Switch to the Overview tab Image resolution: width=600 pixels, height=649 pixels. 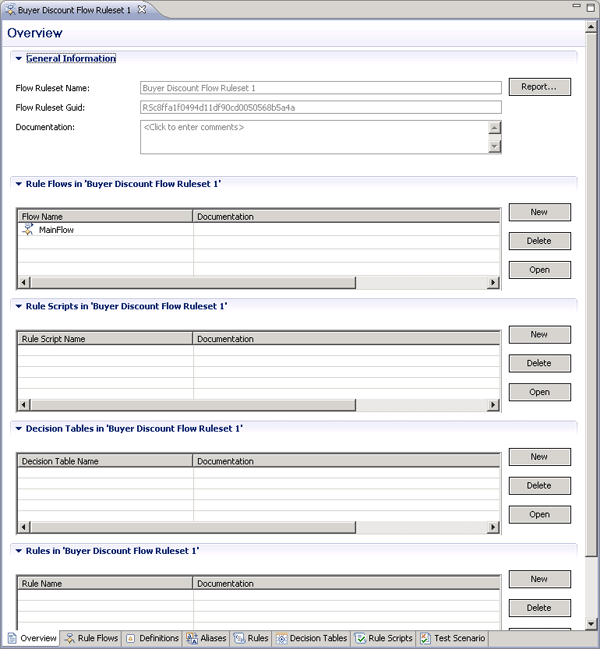pos(32,638)
